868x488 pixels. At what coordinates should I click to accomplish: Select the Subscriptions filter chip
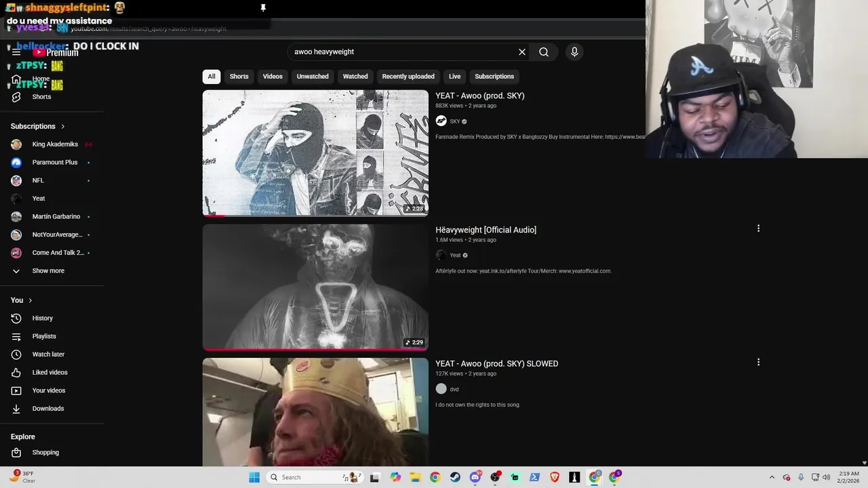click(494, 77)
